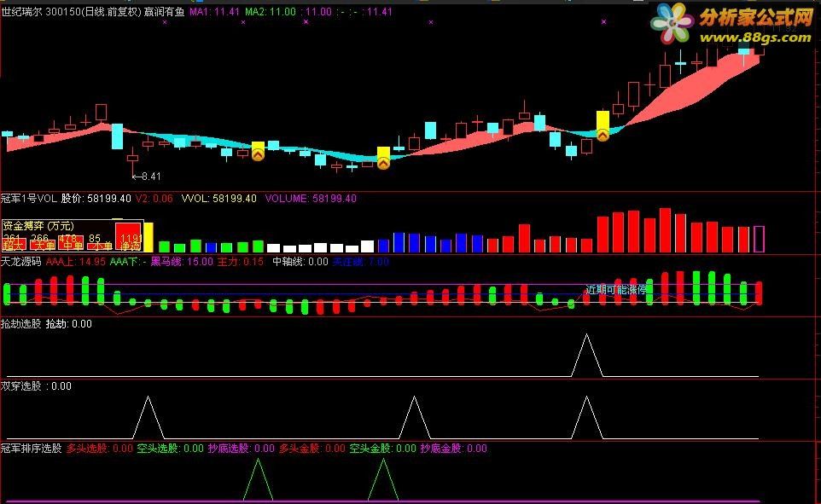This screenshot has width=821, height=504.
Task: Click the 抄底选股: 0.00 readout
Action: coord(242,448)
